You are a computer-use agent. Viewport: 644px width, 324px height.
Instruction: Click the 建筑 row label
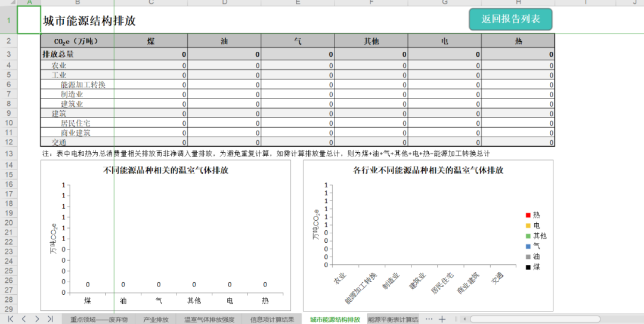(x=58, y=113)
